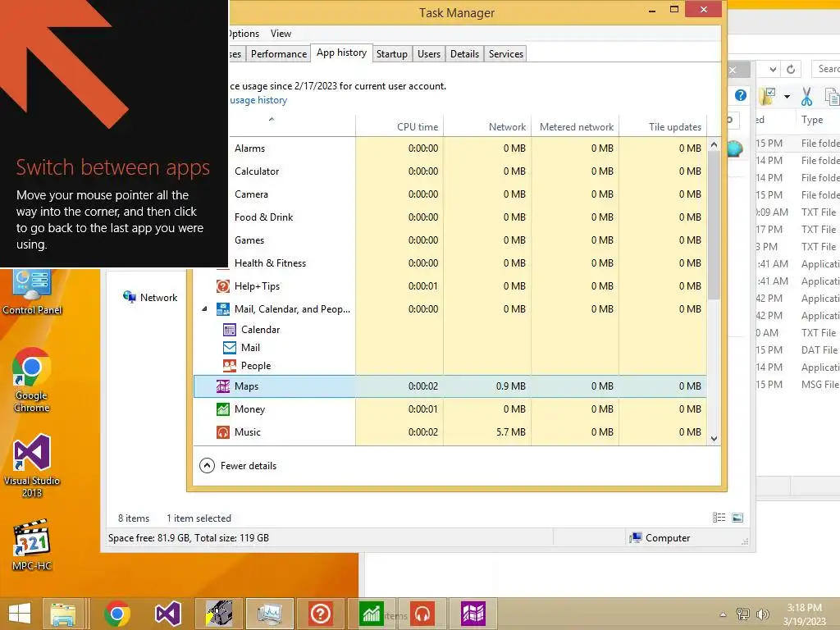Switch to the Startup tab
Screen dimensions: 840x630
(x=391, y=54)
